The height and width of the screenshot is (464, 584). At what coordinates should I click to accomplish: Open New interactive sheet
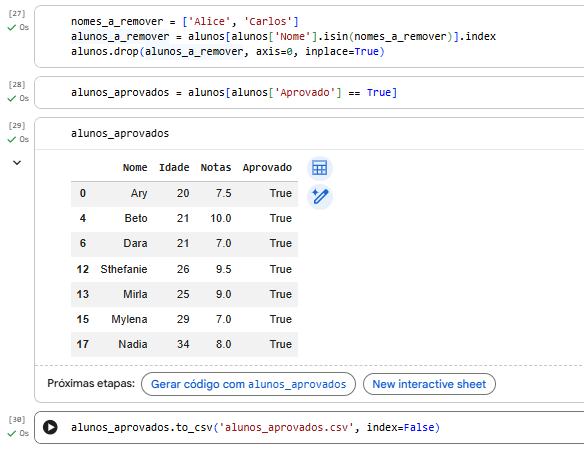429,384
